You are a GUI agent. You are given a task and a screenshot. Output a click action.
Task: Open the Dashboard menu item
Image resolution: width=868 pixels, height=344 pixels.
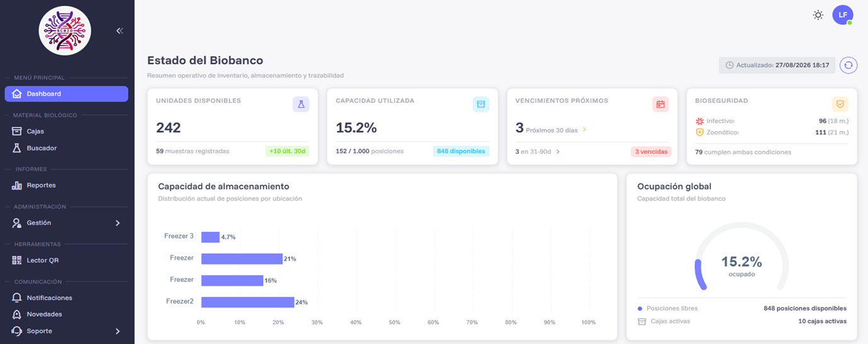pyautogui.click(x=66, y=94)
